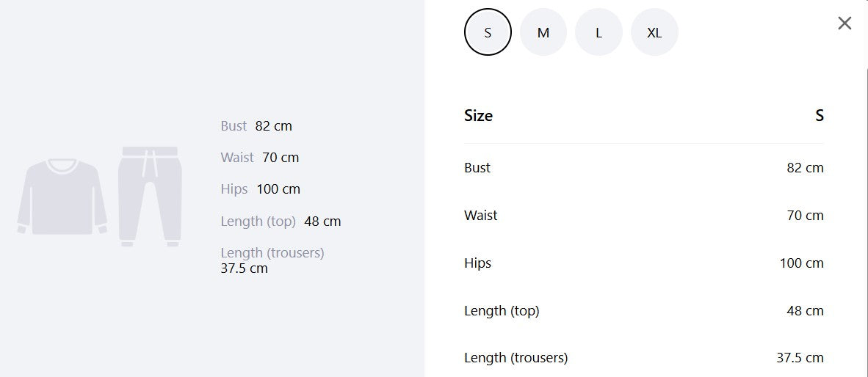
Task: Click the jogger trousers icon
Action: 150,197
